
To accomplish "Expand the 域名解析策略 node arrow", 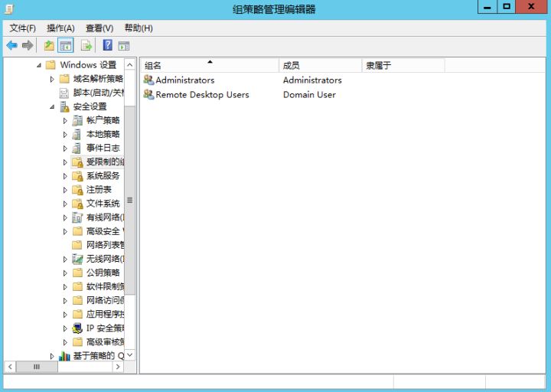I will coord(52,79).
